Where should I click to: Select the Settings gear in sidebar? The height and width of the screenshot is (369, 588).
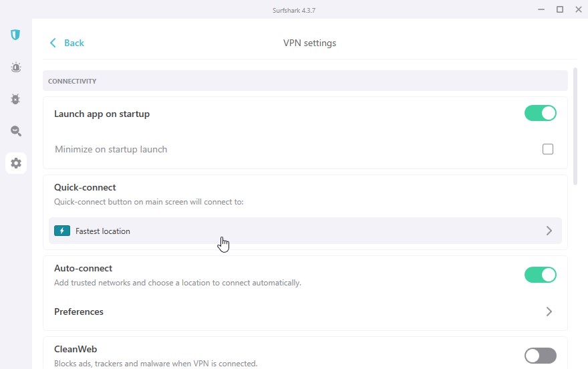pos(16,163)
